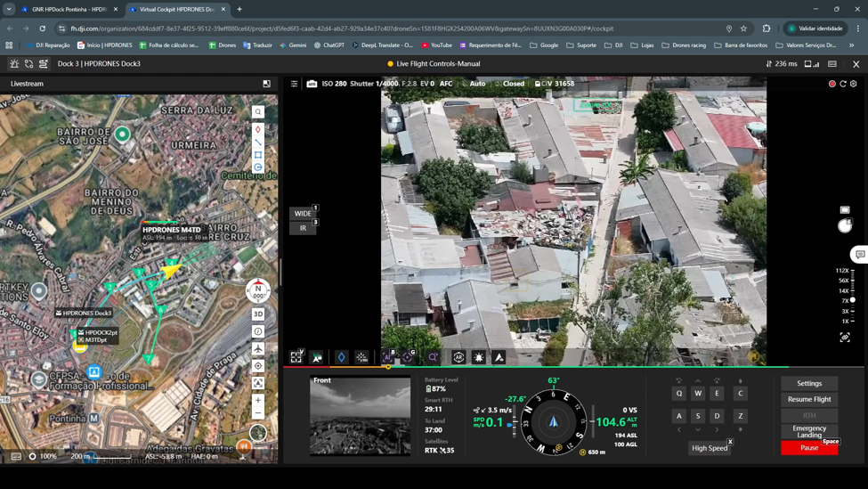This screenshot has width=868, height=489.
Task: Expand the Livestream panel to full view
Action: click(x=266, y=84)
